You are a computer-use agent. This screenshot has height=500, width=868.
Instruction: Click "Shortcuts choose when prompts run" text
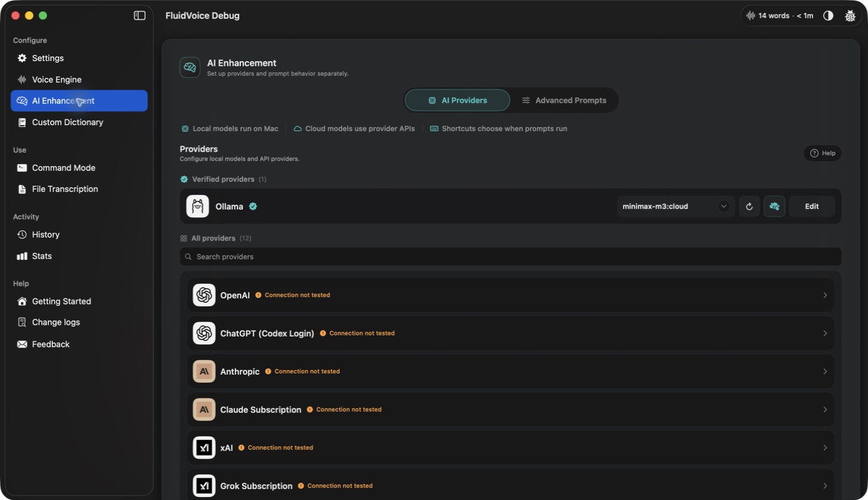(x=504, y=129)
